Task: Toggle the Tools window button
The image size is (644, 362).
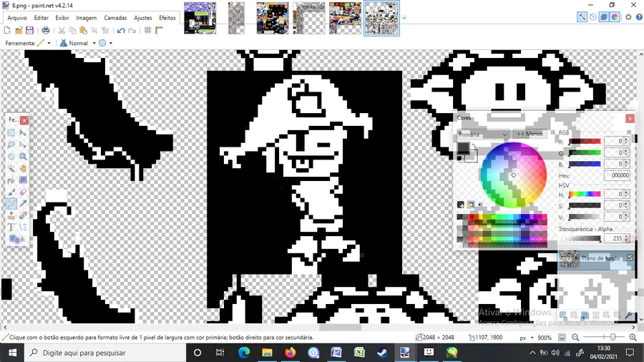Action: [x=582, y=17]
